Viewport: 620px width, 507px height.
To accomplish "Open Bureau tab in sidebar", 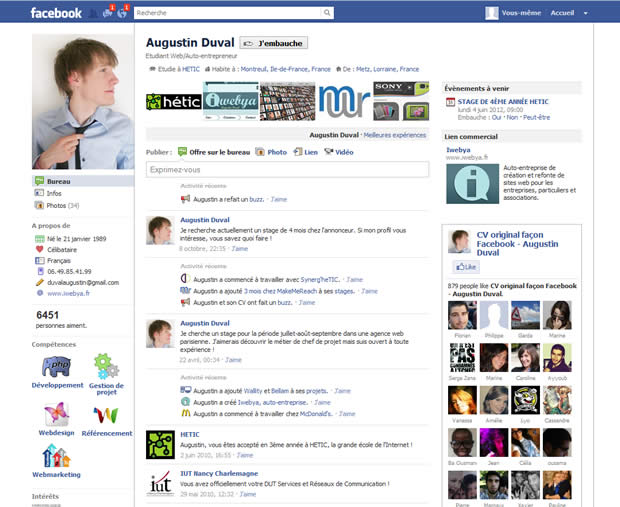I will [x=83, y=181].
